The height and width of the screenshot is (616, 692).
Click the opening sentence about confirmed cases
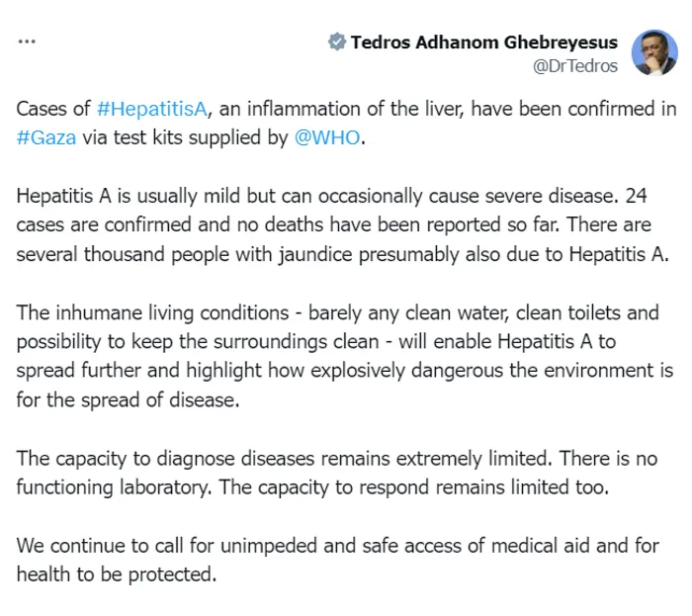[x=346, y=124]
